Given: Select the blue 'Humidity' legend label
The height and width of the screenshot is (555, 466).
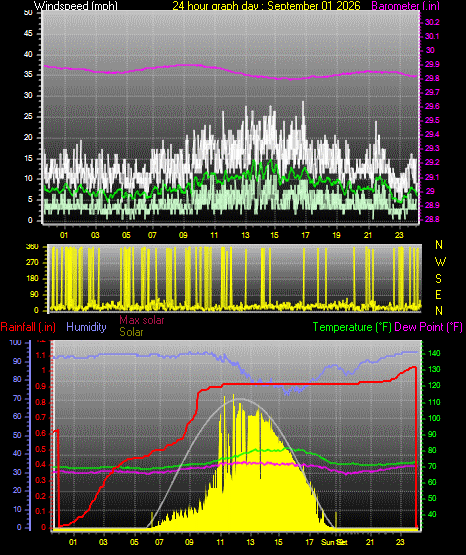Looking at the screenshot, I should (x=86, y=327).
